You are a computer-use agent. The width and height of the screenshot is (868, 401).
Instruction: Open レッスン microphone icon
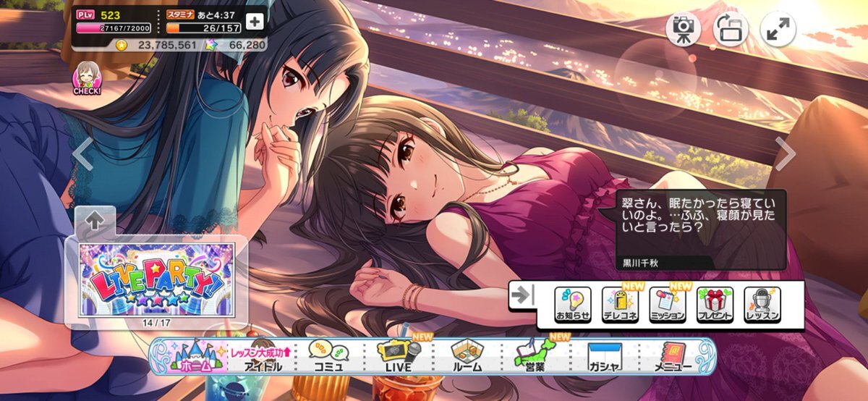(762, 304)
